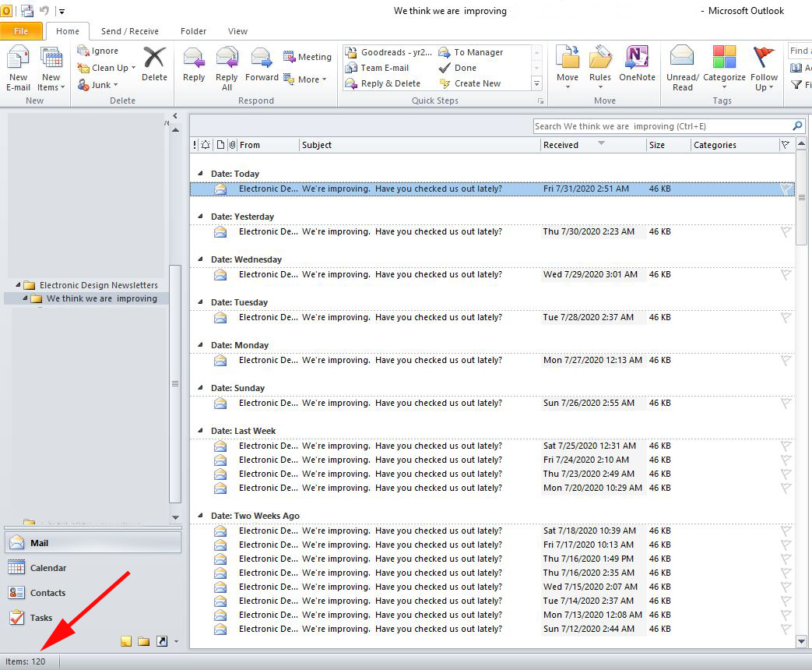This screenshot has height=670, width=812.
Task: Click the Reply All icon
Action: coord(227,61)
